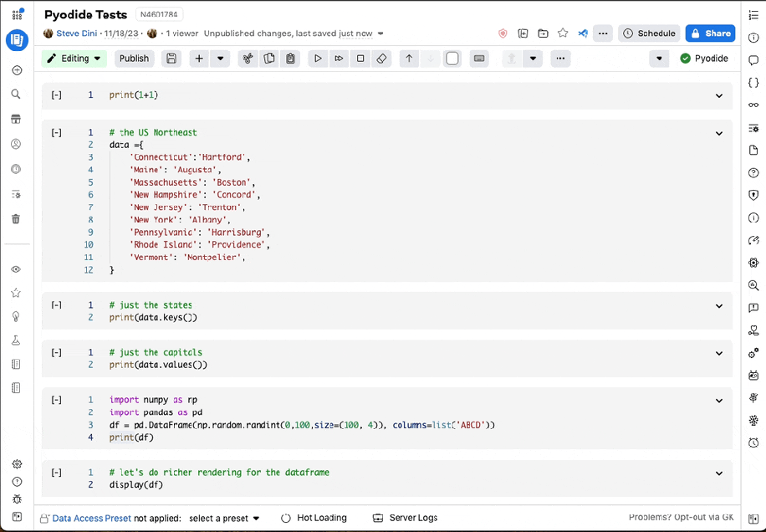The image size is (766, 532).
Task: Click the robot icon in right sidebar
Action: pos(753,376)
